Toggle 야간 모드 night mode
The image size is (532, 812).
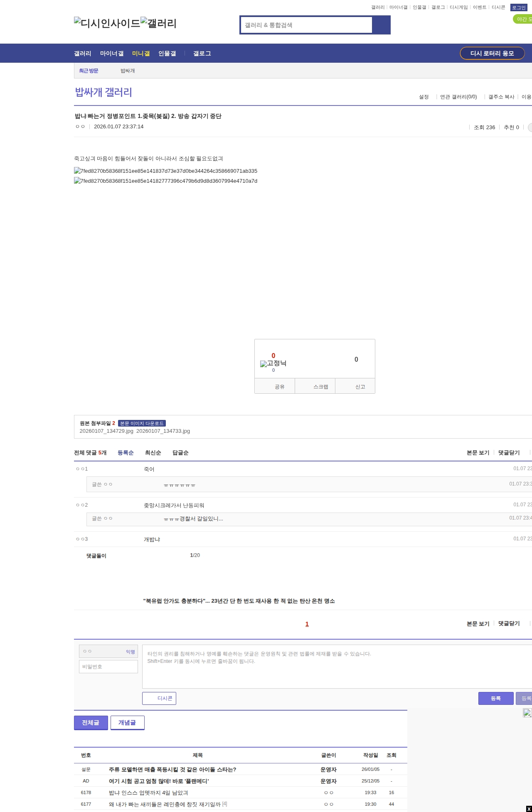click(523, 19)
